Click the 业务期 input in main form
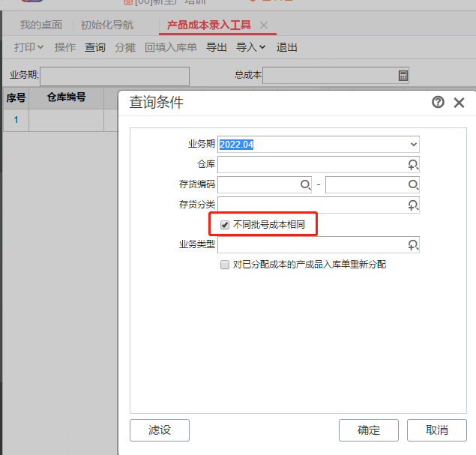Viewport: 476px width, 455px height. point(115,76)
